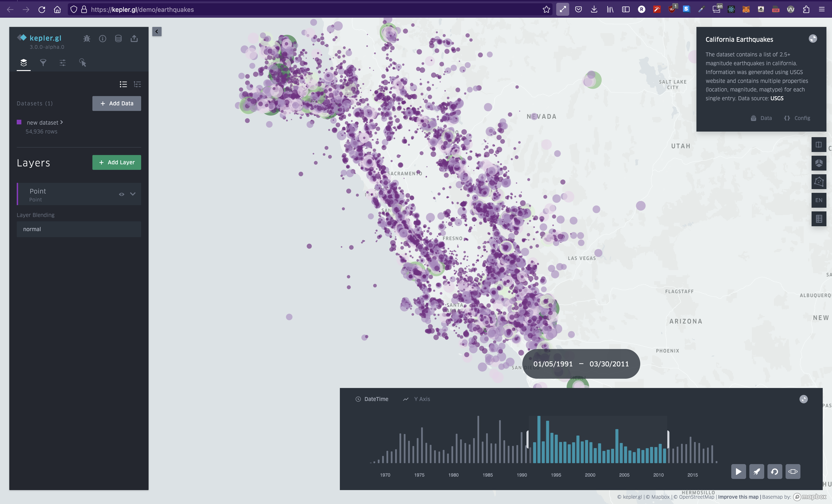Toggle the animation window type

(x=793, y=472)
